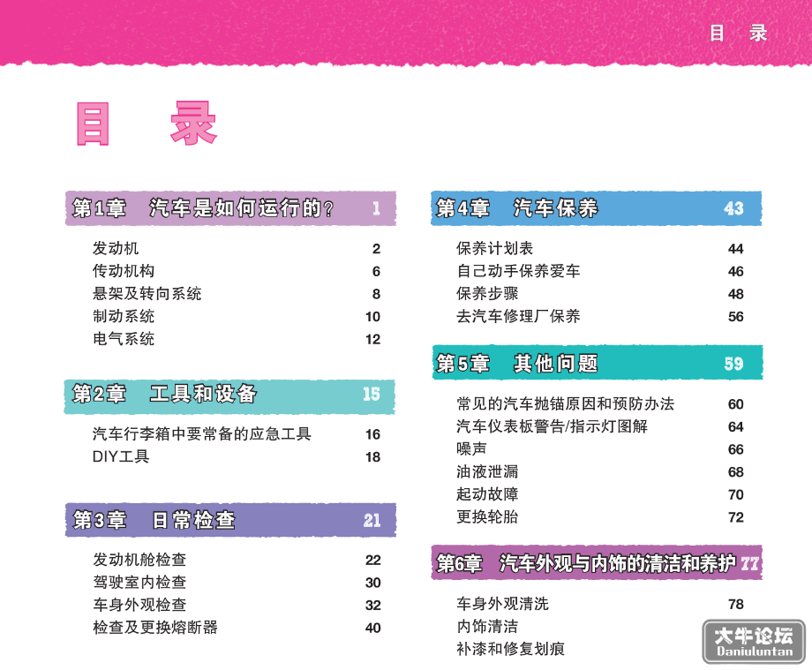The height and width of the screenshot is (670, 812).
Task: Select the 更换轮胎 entry
Action: tap(487, 516)
